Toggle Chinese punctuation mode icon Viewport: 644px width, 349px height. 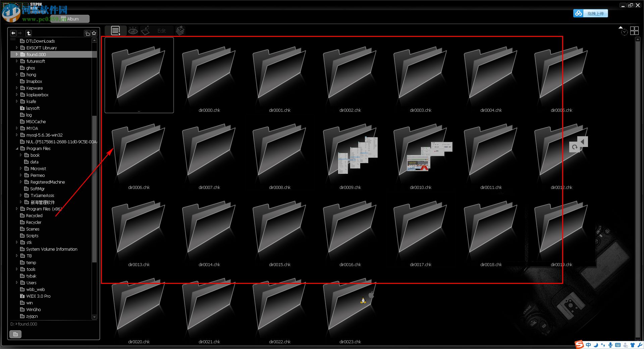(603, 345)
